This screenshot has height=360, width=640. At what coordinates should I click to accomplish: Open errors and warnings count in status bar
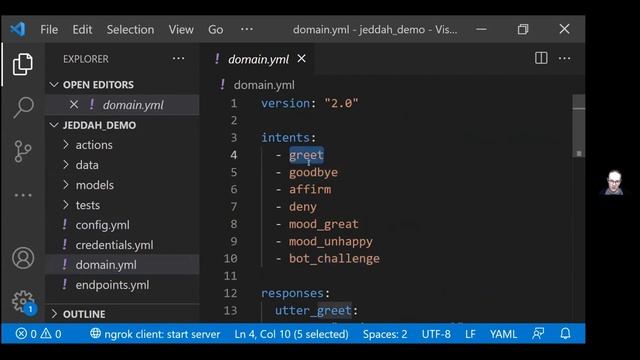39,334
